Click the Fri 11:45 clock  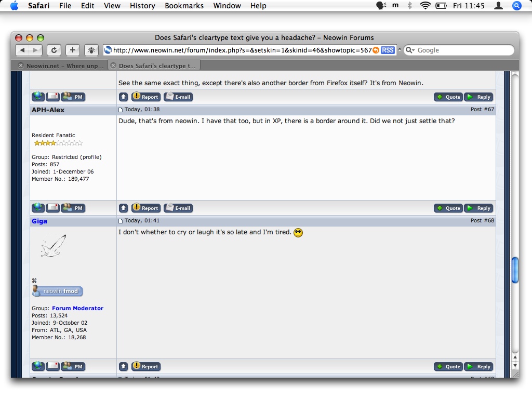click(x=469, y=6)
